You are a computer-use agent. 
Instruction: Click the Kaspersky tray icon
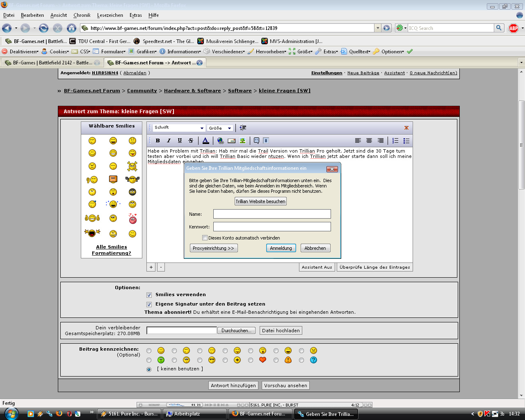click(x=487, y=414)
